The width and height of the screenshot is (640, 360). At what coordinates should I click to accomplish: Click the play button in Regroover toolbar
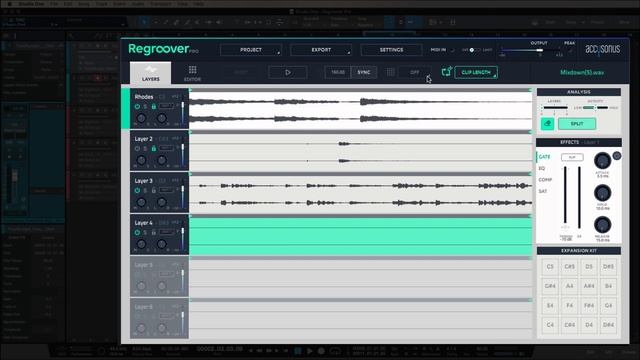pos(288,72)
